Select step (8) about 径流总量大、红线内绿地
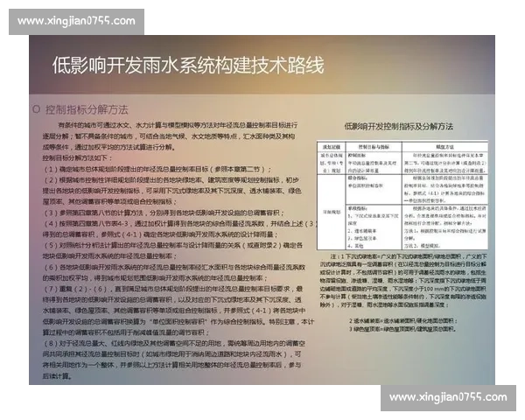The image size is (525, 420). (174, 360)
